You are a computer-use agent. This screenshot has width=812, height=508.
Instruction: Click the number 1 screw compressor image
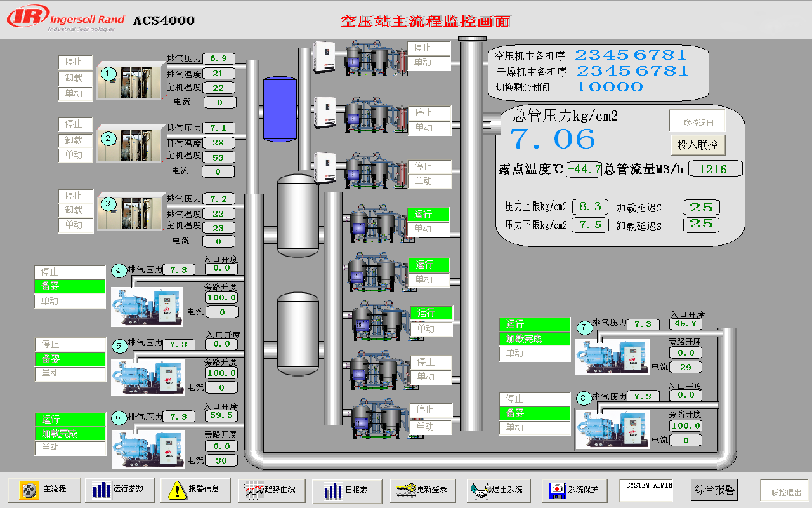[129, 81]
